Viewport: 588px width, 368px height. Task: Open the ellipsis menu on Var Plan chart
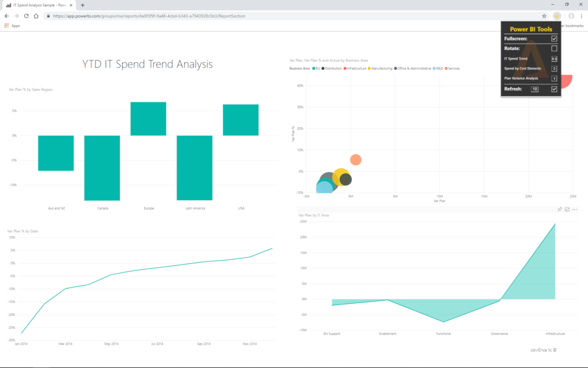tap(575, 209)
